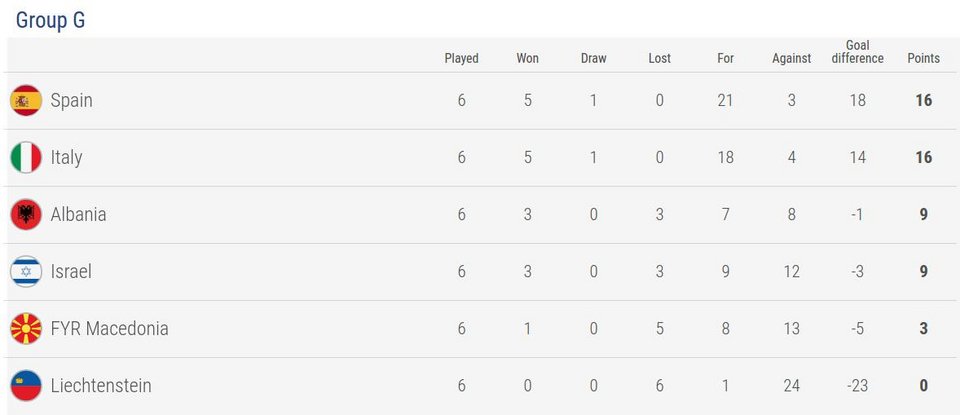960x415 pixels.
Task: Select the Albania team name
Action: [x=78, y=214]
